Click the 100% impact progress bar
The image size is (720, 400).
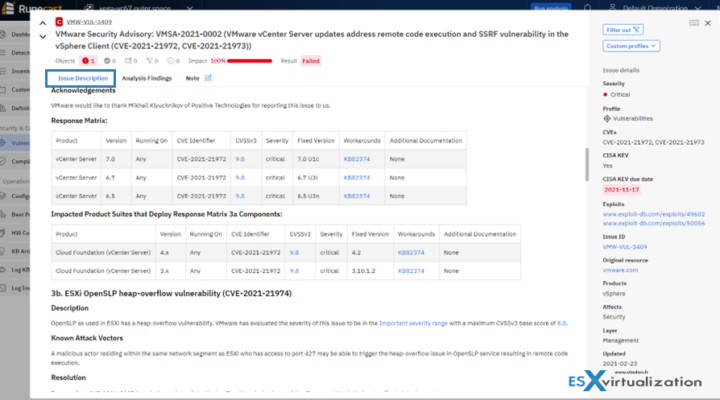point(249,61)
